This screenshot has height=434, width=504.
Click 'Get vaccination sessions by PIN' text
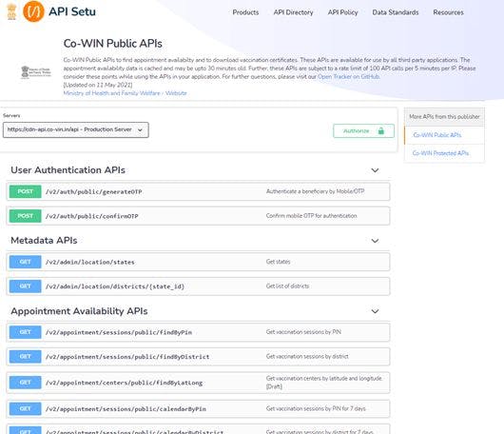pos(303,332)
